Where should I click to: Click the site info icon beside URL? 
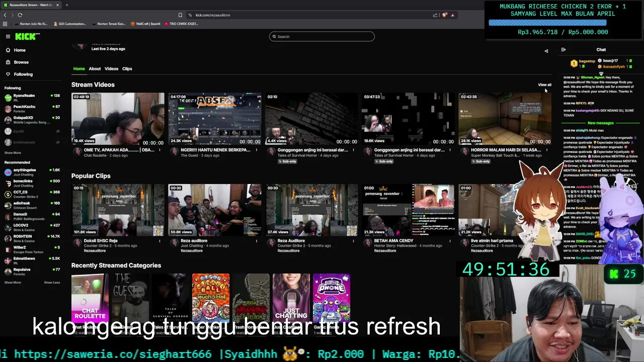(x=190, y=15)
